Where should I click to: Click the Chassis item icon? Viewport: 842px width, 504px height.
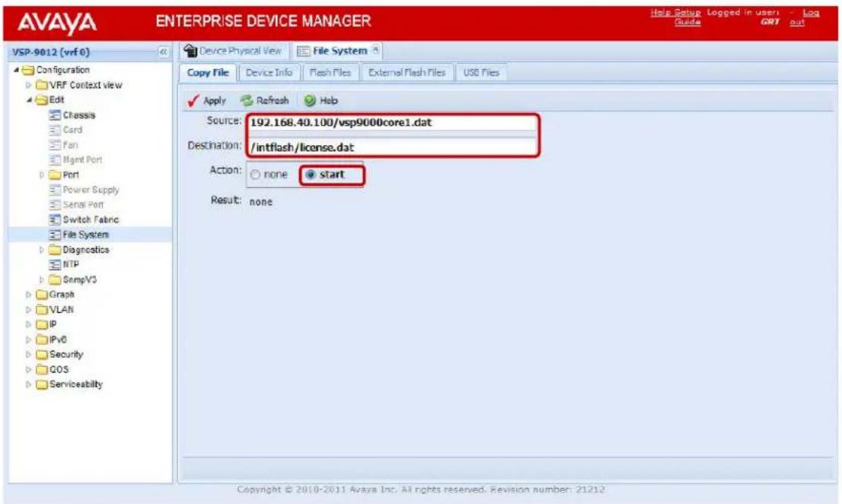[55, 115]
